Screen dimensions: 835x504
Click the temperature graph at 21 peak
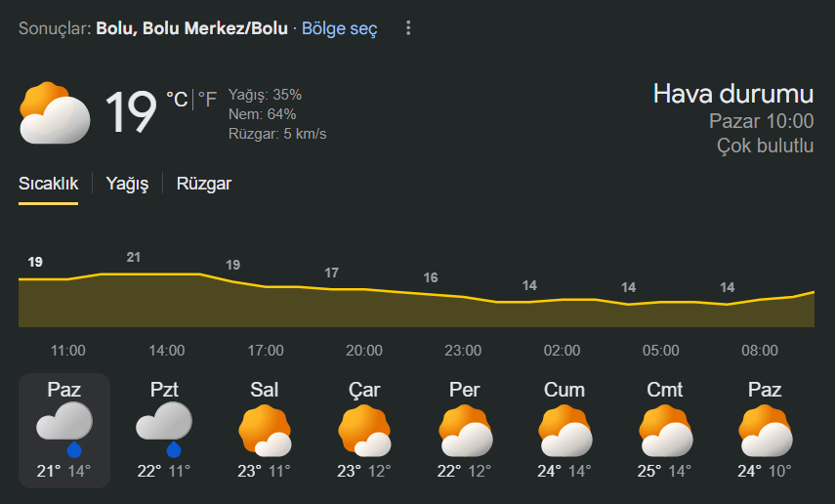pos(134,273)
